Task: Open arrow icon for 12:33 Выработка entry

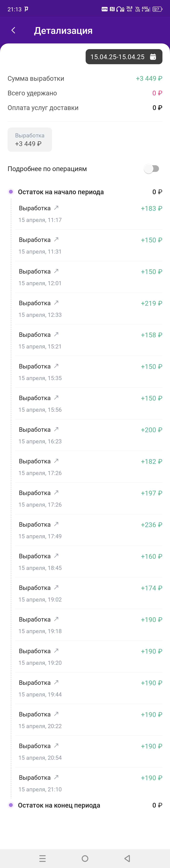Action: pyautogui.click(x=56, y=303)
